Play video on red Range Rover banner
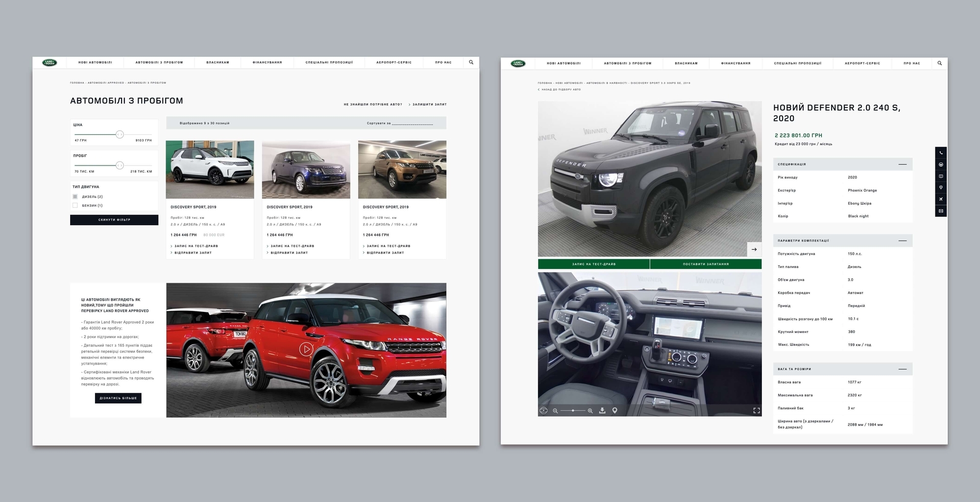This screenshot has height=502, width=980. pos(306,349)
